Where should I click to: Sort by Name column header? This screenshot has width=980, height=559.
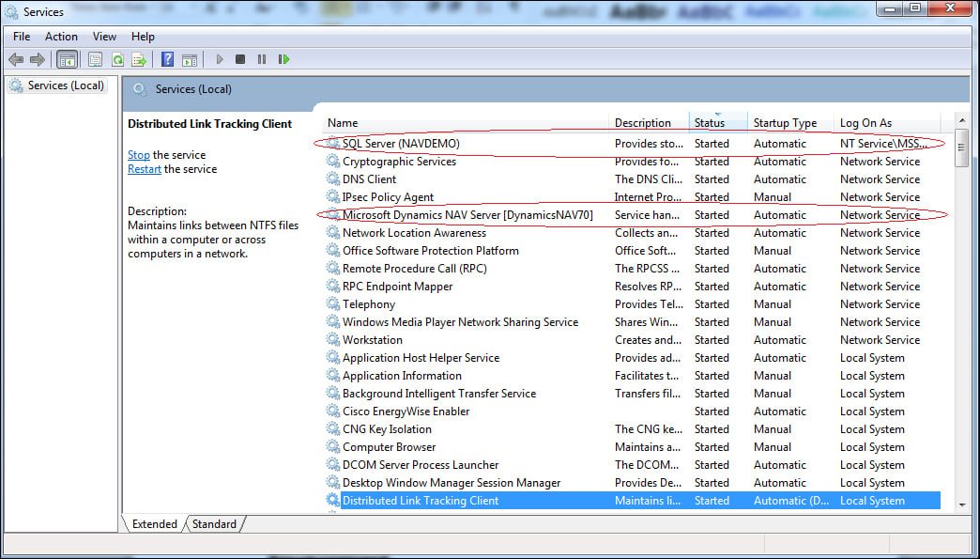466,123
